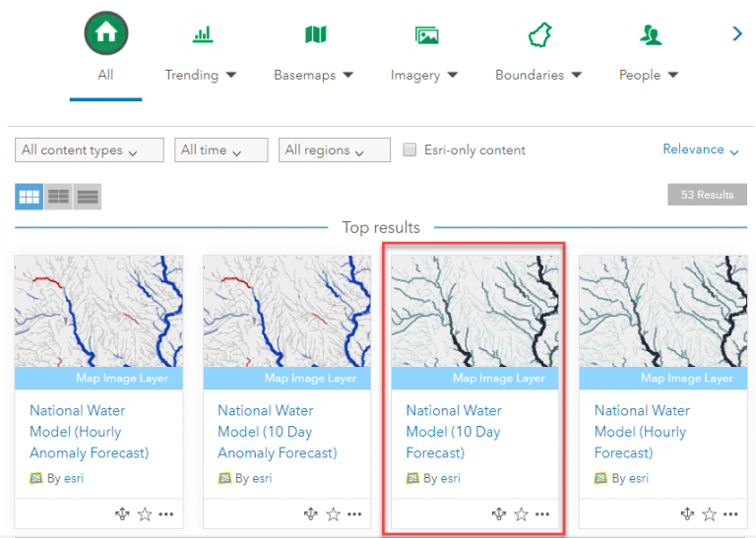
Task: Expand the Basemaps category dropdown arrow
Action: 348,75
